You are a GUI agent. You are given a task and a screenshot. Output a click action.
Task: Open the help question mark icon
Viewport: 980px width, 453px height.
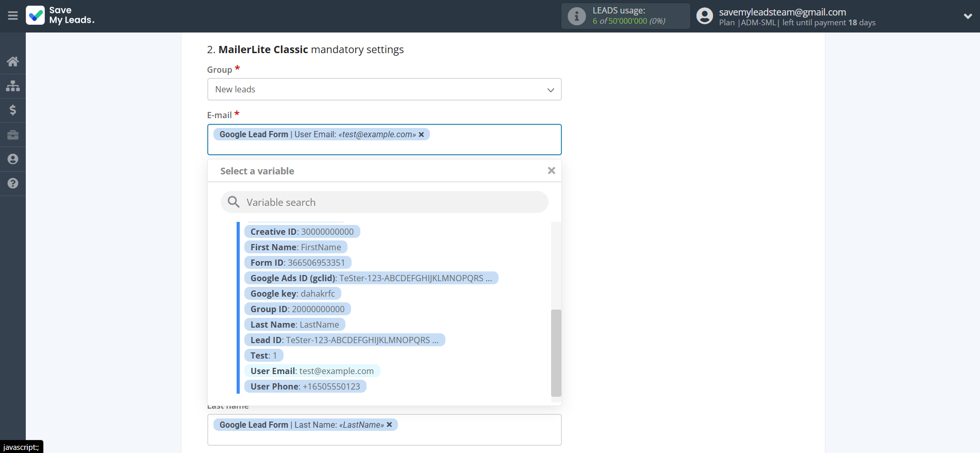coord(13,183)
